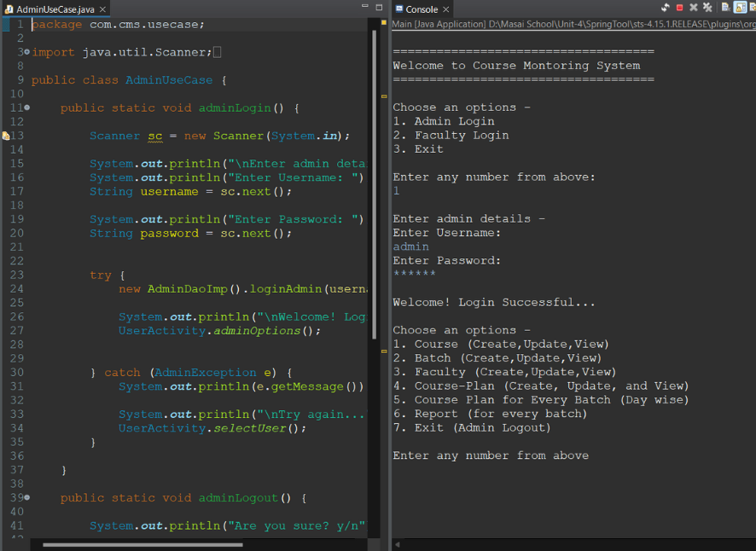Click the Main [Java Application] launch path
The height and width of the screenshot is (551, 756).
(573, 24)
